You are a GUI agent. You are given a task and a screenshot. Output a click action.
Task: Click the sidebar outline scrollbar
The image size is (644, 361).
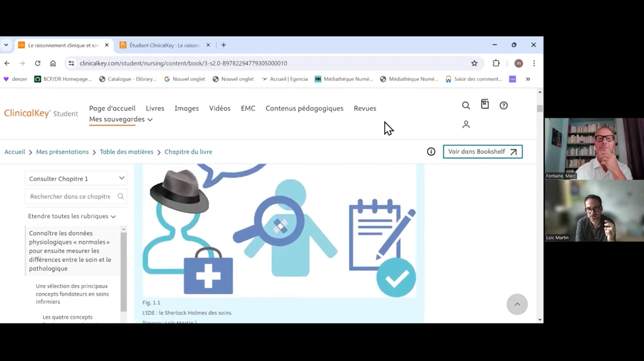click(124, 272)
